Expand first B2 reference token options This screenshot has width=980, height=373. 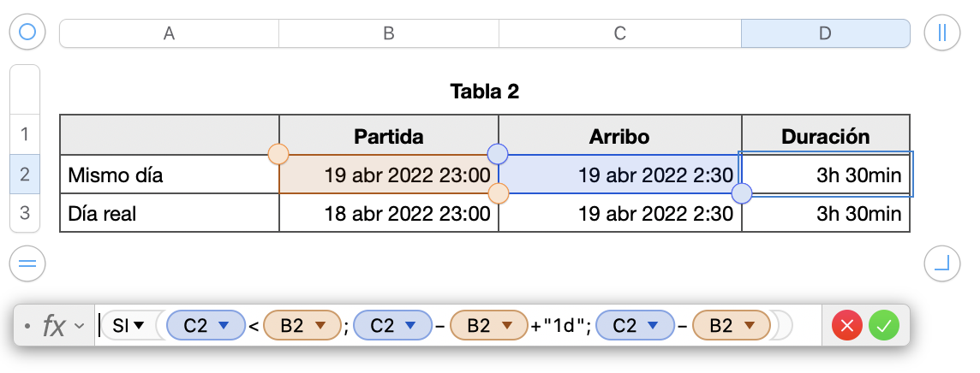pos(321,325)
